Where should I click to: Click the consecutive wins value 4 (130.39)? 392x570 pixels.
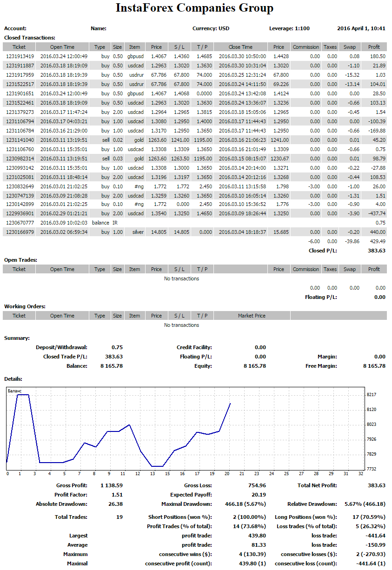(252, 554)
